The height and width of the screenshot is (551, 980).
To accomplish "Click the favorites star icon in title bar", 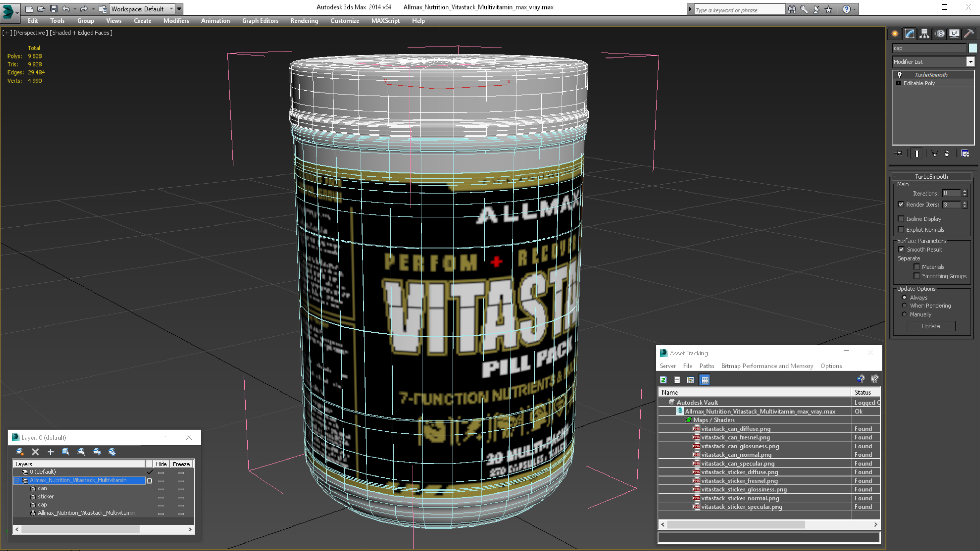I will (829, 10).
